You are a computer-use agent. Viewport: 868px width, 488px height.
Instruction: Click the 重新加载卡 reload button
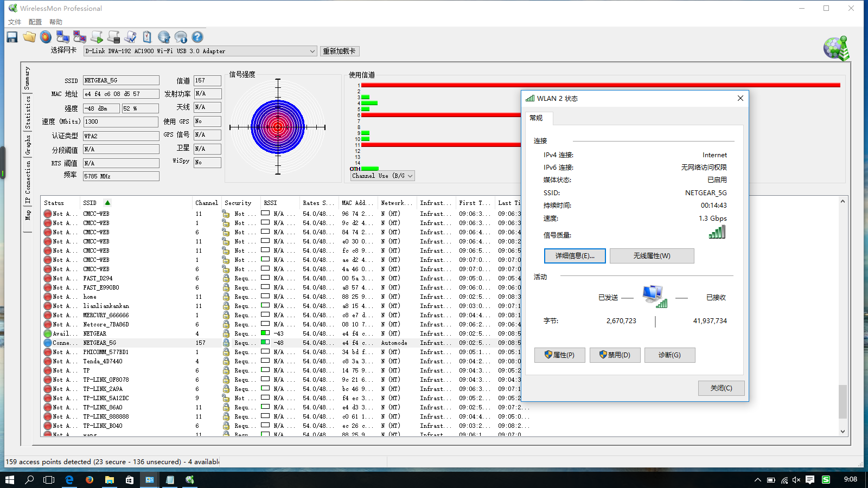point(340,51)
